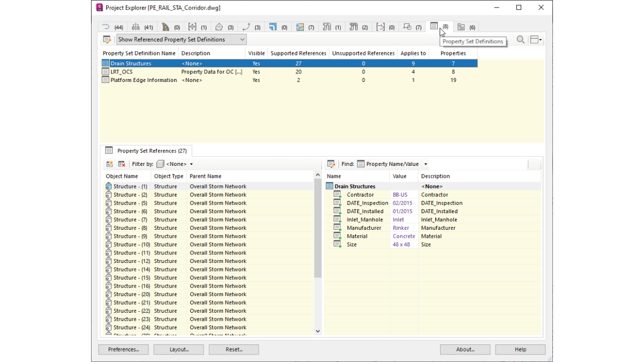Click the Material value Concrete

[404, 236]
